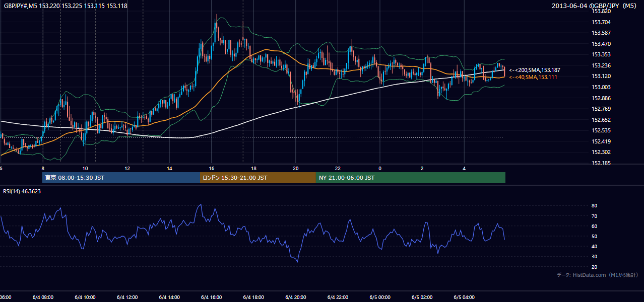Screen dimensions: 644x302
Task: Select the NY 21:00-06:00 JST session bar
Action: (411, 178)
